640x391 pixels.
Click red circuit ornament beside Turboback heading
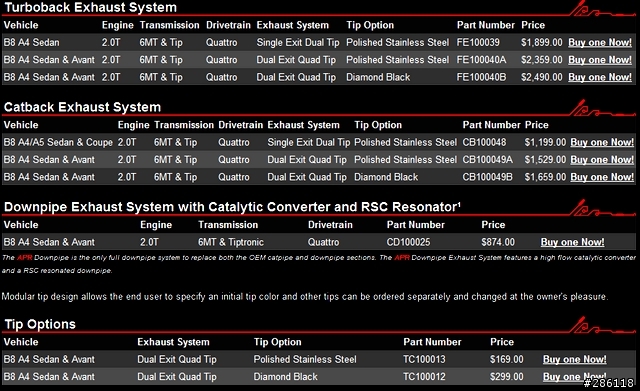[x=601, y=9]
